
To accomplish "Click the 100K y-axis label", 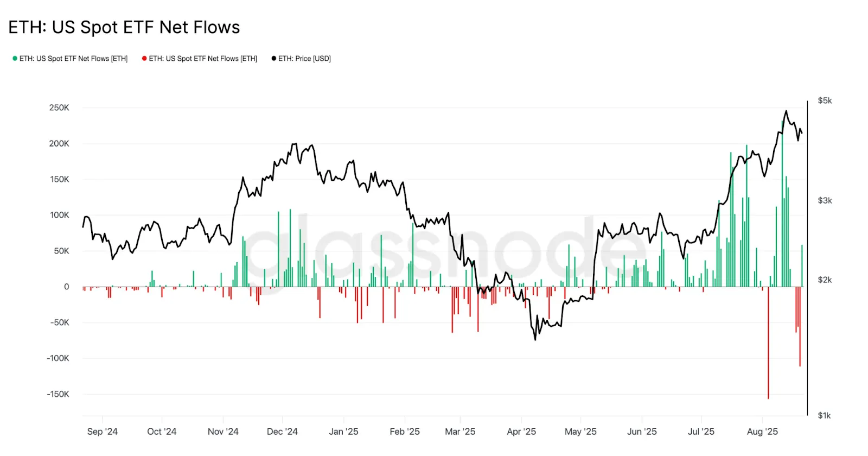I will (x=59, y=215).
